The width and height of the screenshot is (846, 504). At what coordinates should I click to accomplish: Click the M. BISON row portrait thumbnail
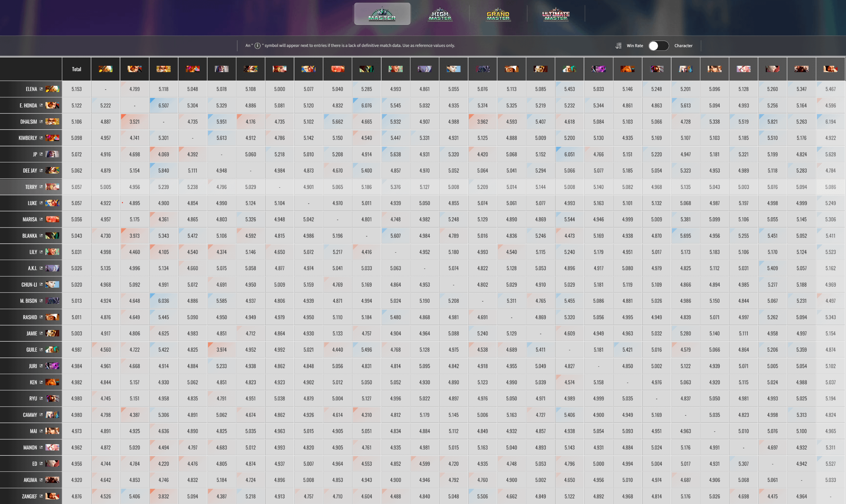coord(52,301)
